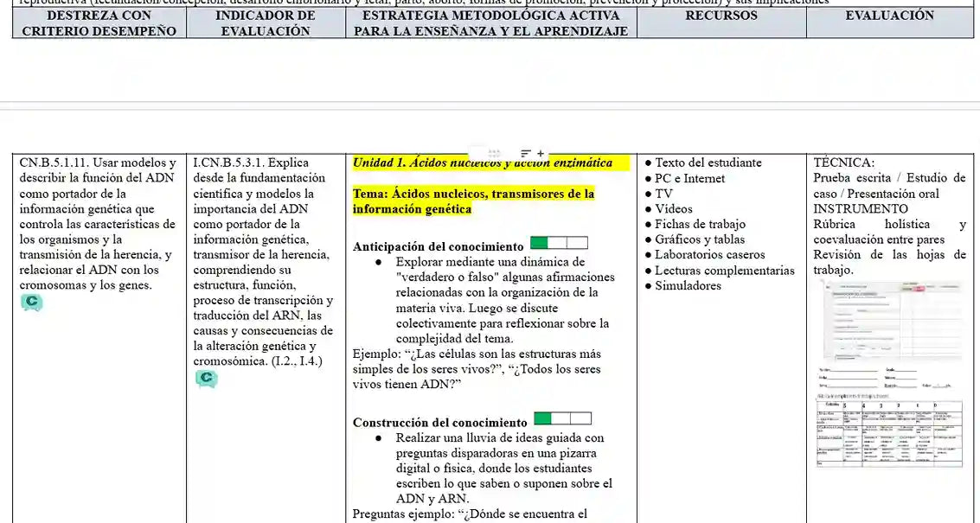Click the Simuladores bullet in Recursos

[688, 286]
